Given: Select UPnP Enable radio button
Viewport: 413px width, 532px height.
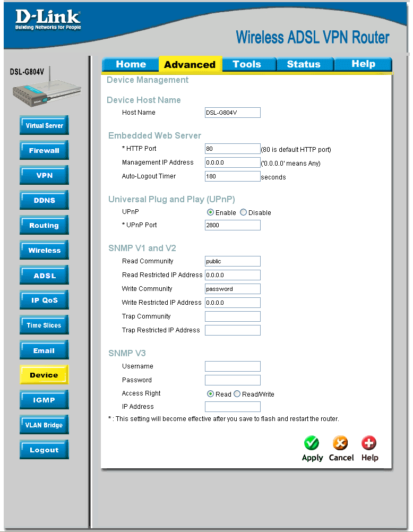Looking at the screenshot, I should [210, 212].
